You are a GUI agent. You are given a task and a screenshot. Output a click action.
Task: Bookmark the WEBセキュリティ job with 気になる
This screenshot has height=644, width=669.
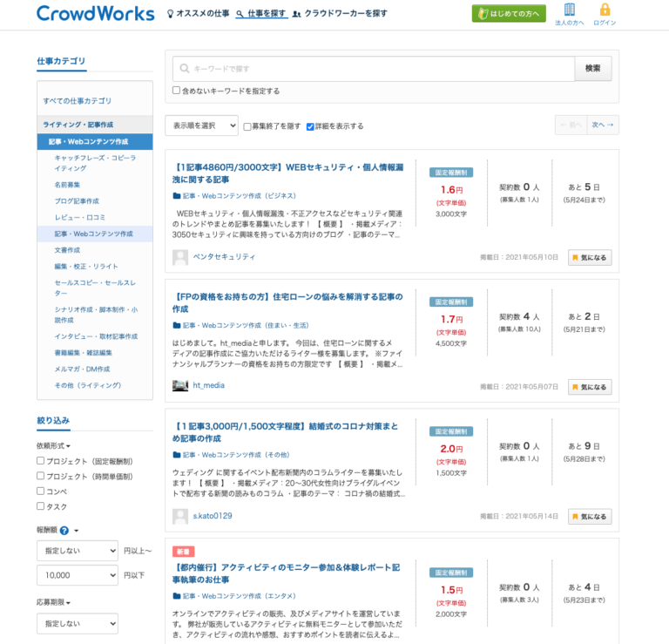[x=590, y=258]
